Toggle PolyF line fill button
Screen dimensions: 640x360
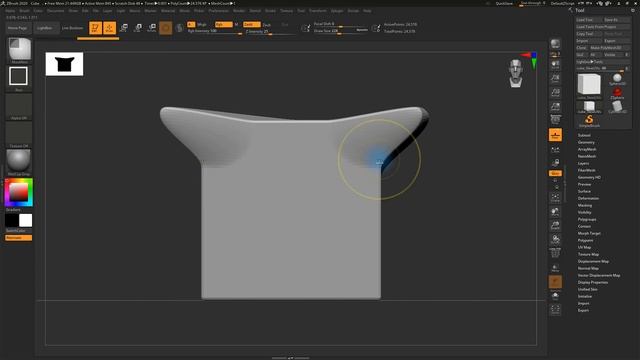[x=555, y=254]
